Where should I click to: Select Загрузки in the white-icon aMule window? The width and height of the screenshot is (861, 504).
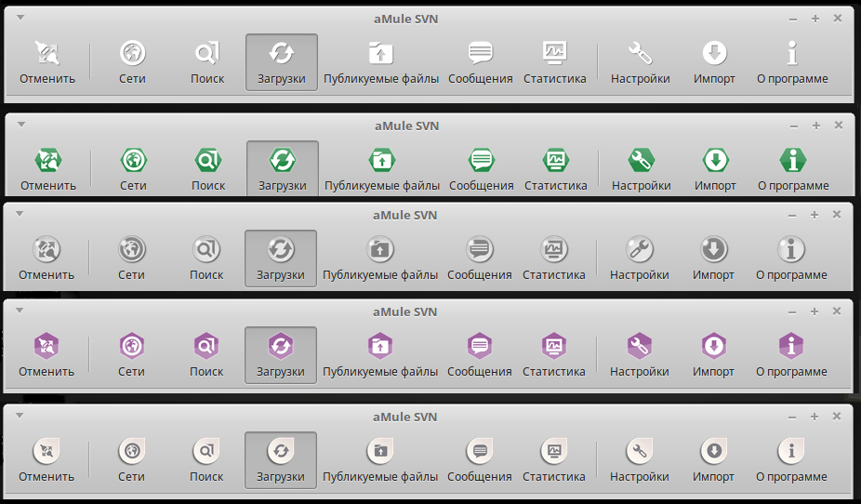[282, 62]
